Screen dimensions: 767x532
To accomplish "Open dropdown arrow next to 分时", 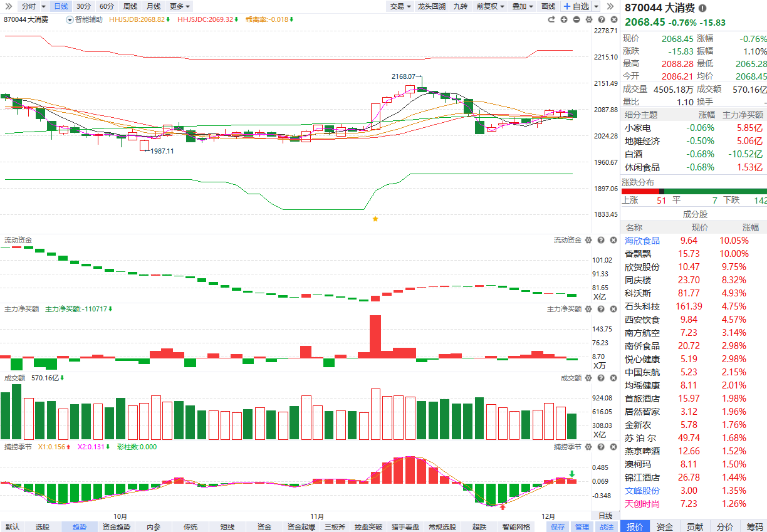I will [43, 6].
